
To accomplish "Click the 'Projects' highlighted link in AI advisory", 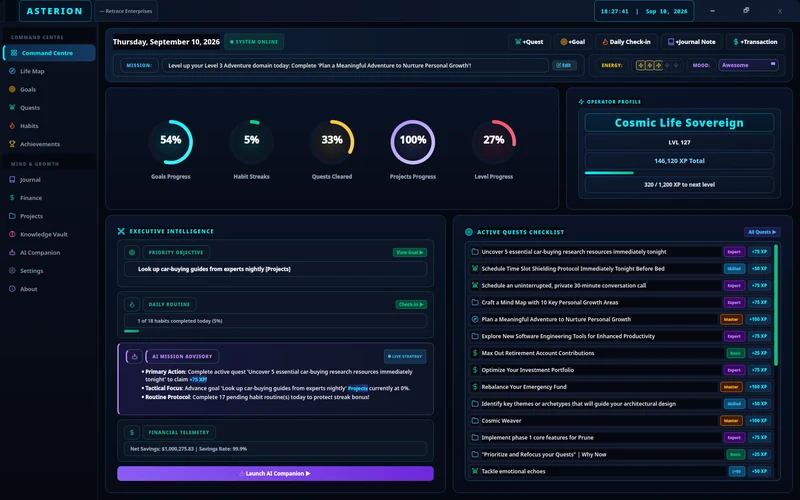I will 358,388.
